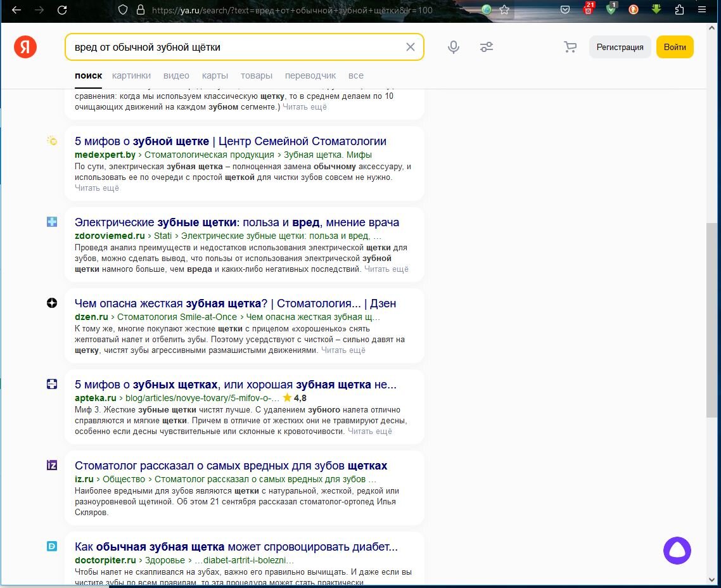
Task: Open 'Стоматолог рассказал о самых вредных' result
Action: 231,466
